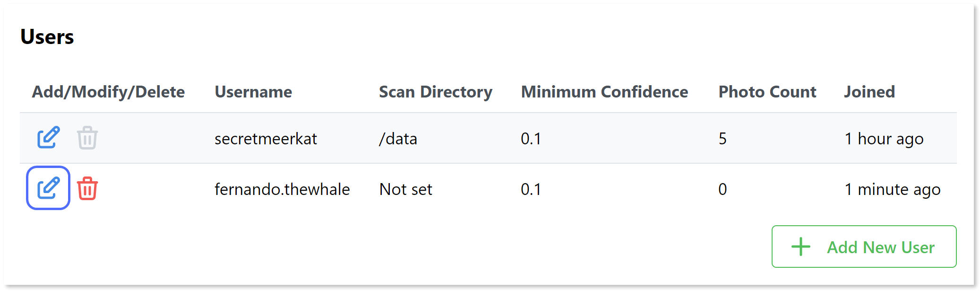Image resolution: width=980 pixels, height=291 pixels.
Task: Click the photo count of 5 for secretmeerkat
Action: [x=723, y=139]
